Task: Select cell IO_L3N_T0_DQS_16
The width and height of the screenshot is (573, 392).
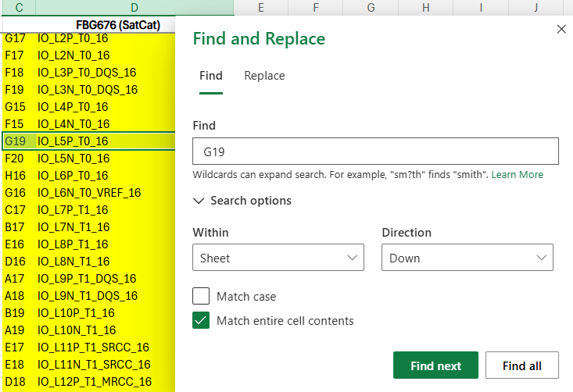Action: (106, 90)
